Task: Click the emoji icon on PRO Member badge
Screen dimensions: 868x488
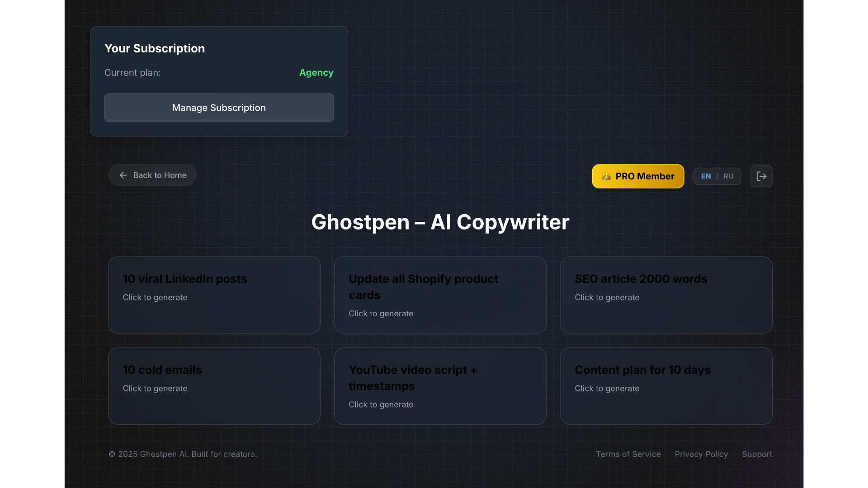Action: (606, 176)
